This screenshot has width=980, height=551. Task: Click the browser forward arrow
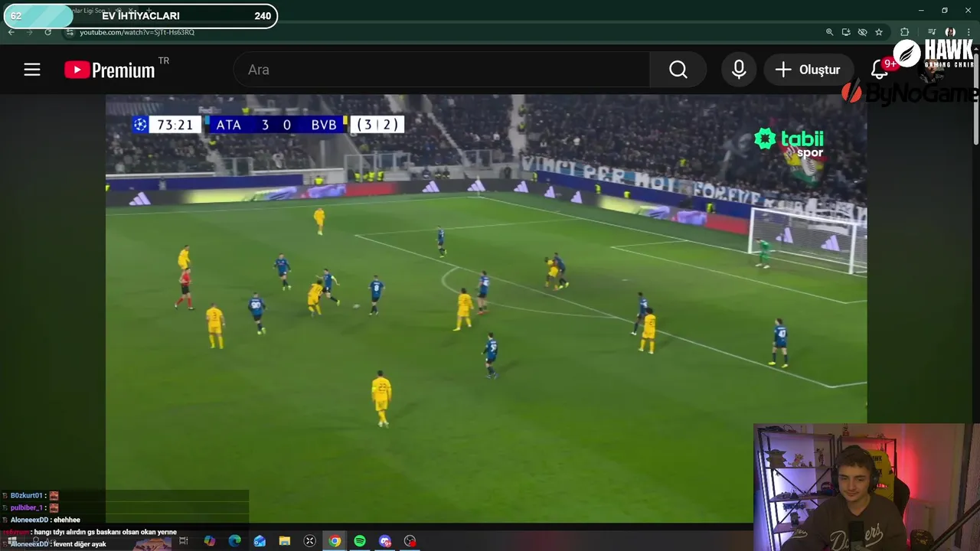tap(29, 32)
